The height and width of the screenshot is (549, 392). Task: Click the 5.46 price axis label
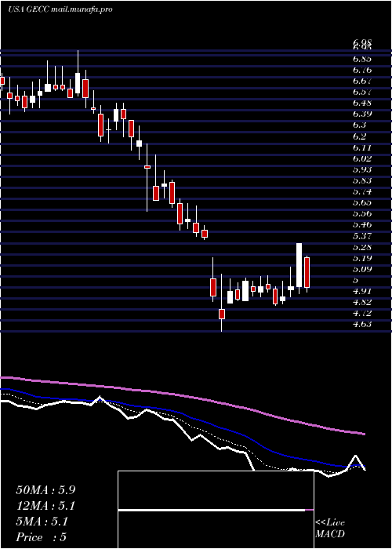362,225
